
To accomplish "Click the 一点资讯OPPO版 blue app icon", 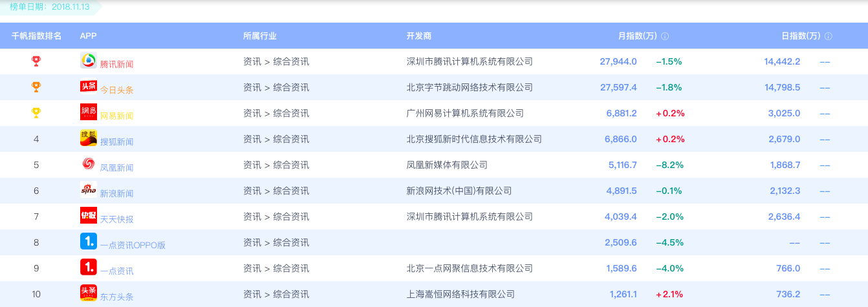I will coord(88,242).
